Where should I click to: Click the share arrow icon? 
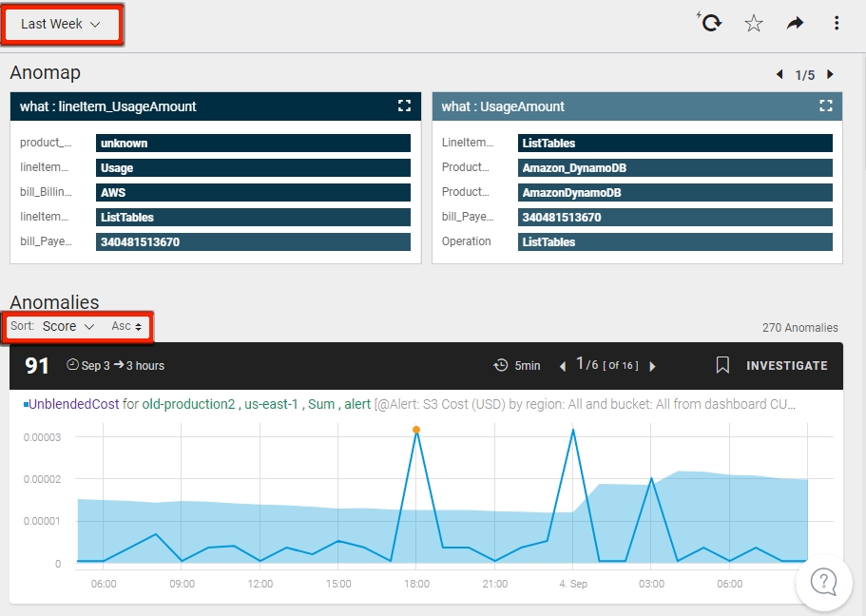click(x=795, y=23)
